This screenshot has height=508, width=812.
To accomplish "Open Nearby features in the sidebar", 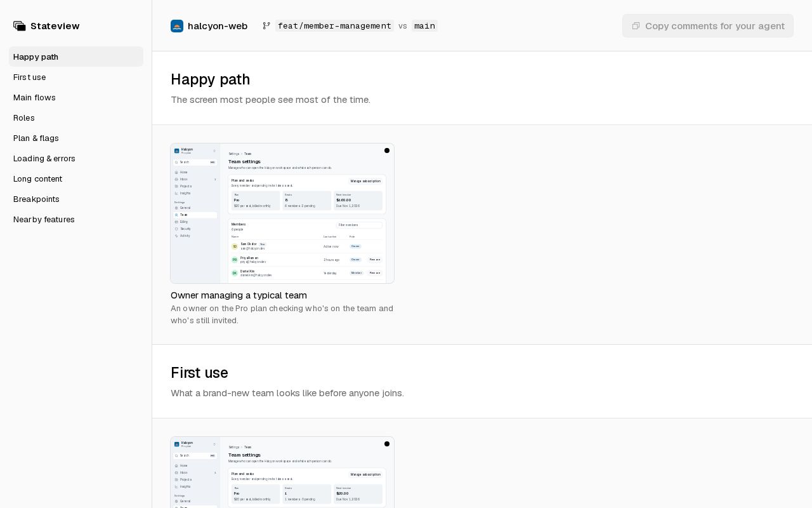I will pyautogui.click(x=76, y=219).
